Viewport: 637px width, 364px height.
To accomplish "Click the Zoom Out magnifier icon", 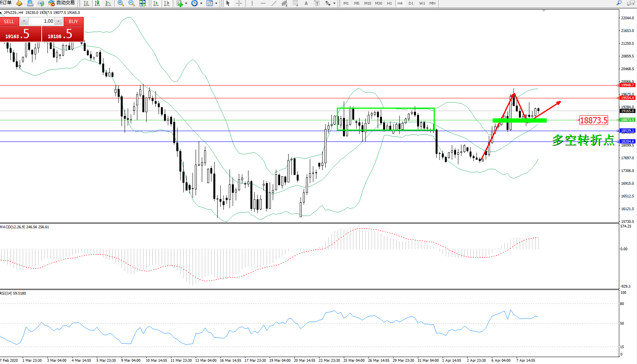I will point(132,3).
